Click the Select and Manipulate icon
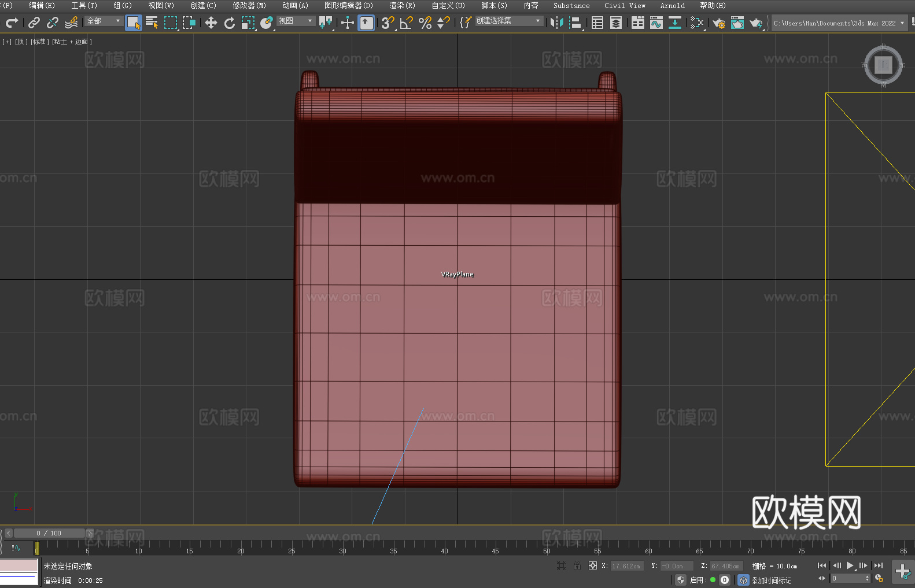Image resolution: width=915 pixels, height=588 pixels. [x=348, y=23]
